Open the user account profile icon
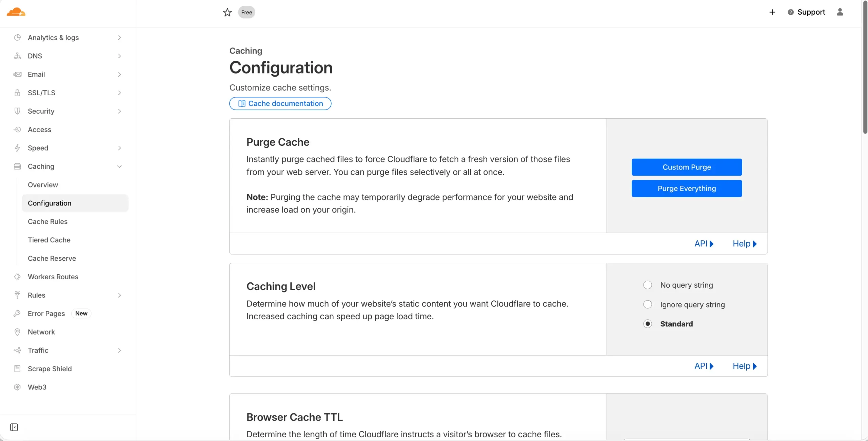 840,12
